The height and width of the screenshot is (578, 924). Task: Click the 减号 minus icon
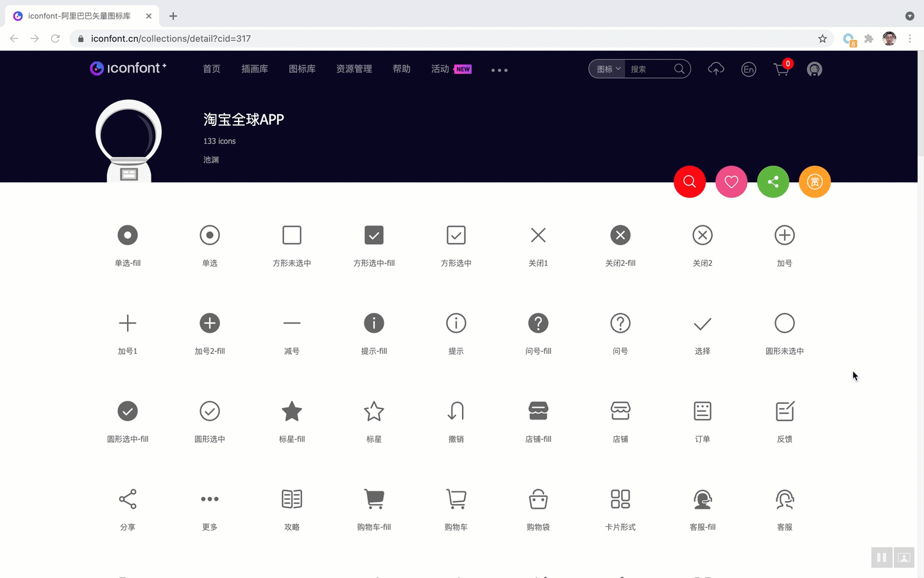pos(292,323)
